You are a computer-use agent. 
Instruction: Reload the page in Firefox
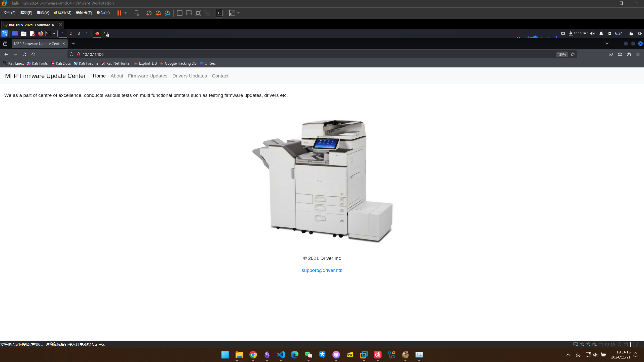click(x=24, y=54)
